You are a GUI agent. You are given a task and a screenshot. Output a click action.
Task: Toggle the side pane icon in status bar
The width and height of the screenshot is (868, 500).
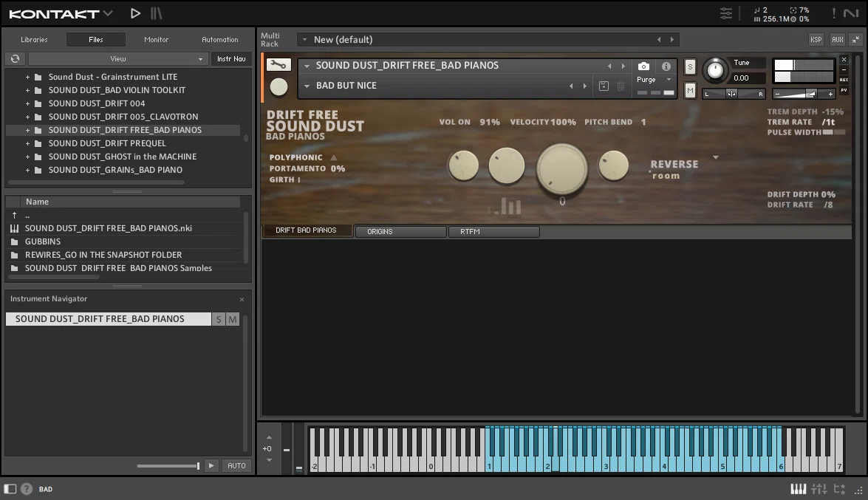(10, 489)
